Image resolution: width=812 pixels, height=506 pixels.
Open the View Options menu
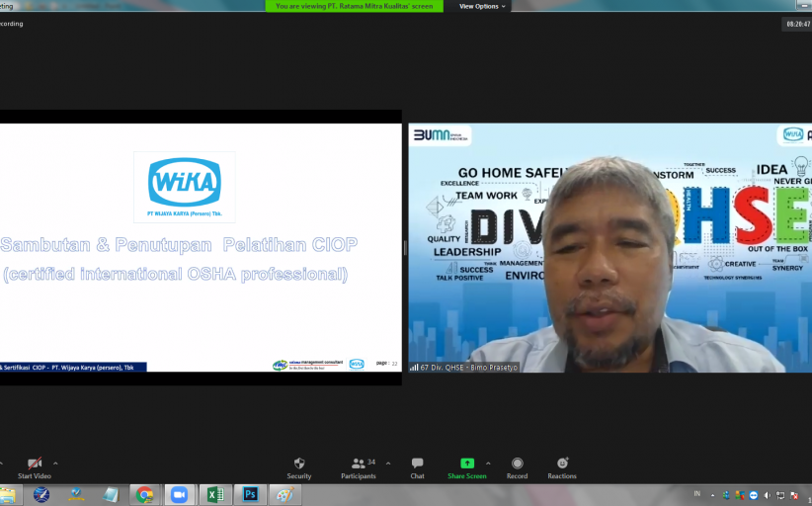(x=482, y=6)
